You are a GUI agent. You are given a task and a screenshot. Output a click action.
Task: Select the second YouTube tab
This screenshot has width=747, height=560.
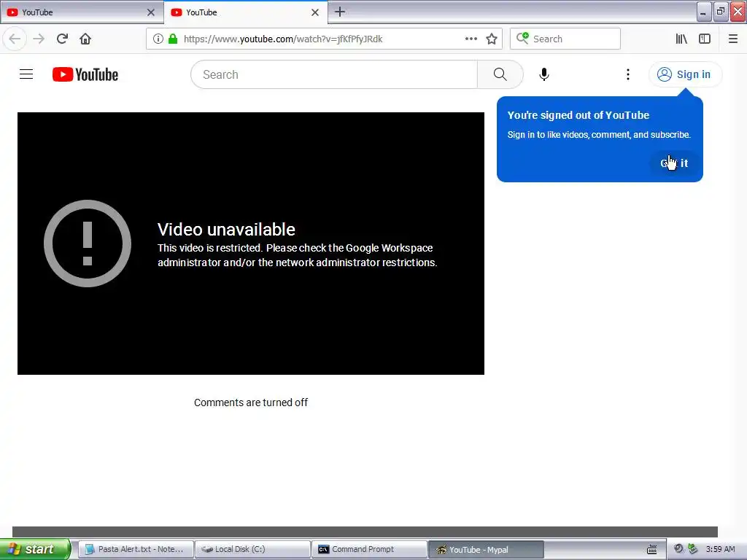coord(245,12)
